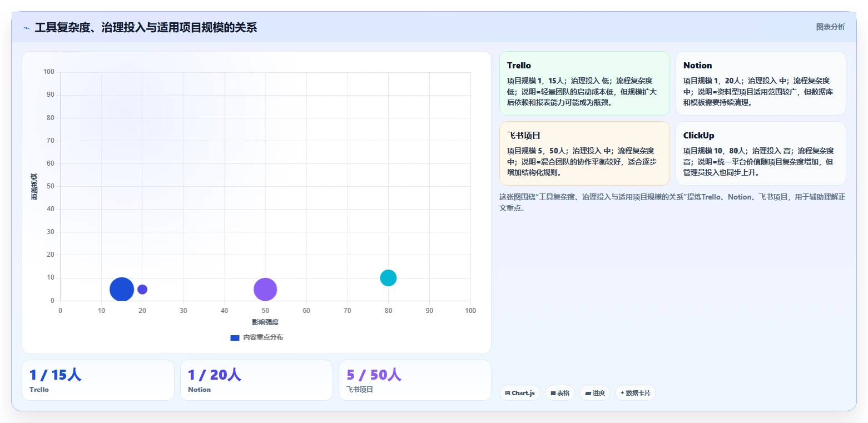The width and height of the screenshot is (868, 423).
Task: Click the sparkle icon in 数据卡片 chip
Action: click(x=622, y=393)
